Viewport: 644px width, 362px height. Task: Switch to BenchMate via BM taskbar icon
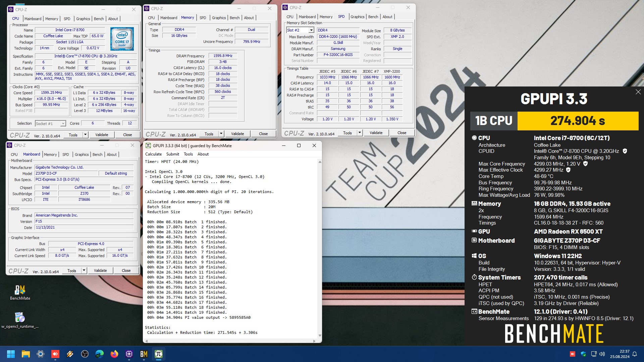point(144,354)
